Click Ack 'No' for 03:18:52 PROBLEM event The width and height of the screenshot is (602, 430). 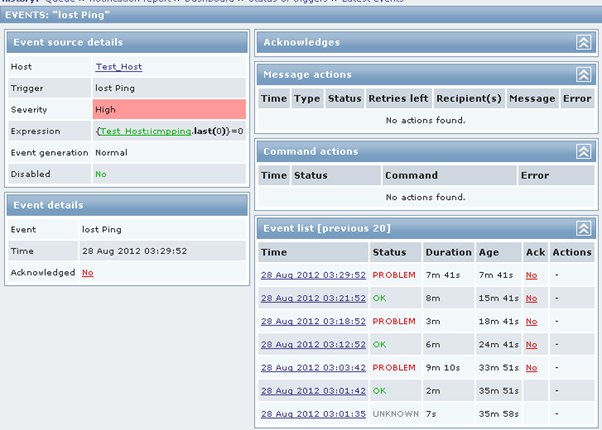531,320
